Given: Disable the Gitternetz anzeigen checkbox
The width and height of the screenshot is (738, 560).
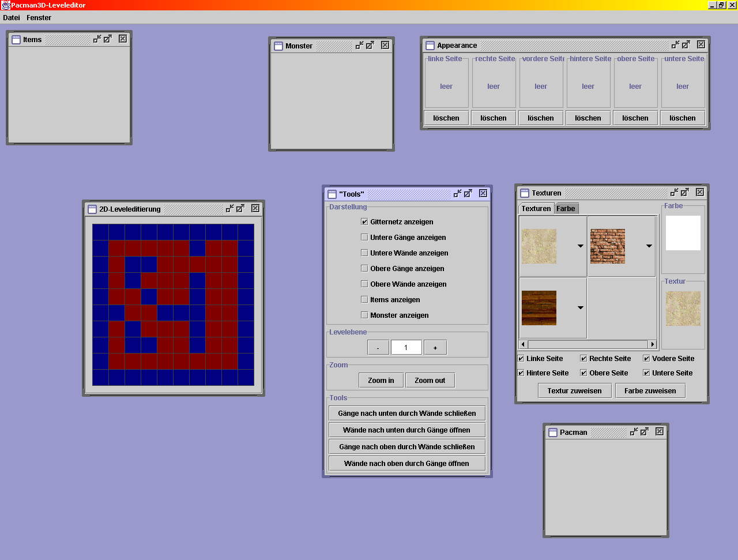Looking at the screenshot, I should click(364, 221).
